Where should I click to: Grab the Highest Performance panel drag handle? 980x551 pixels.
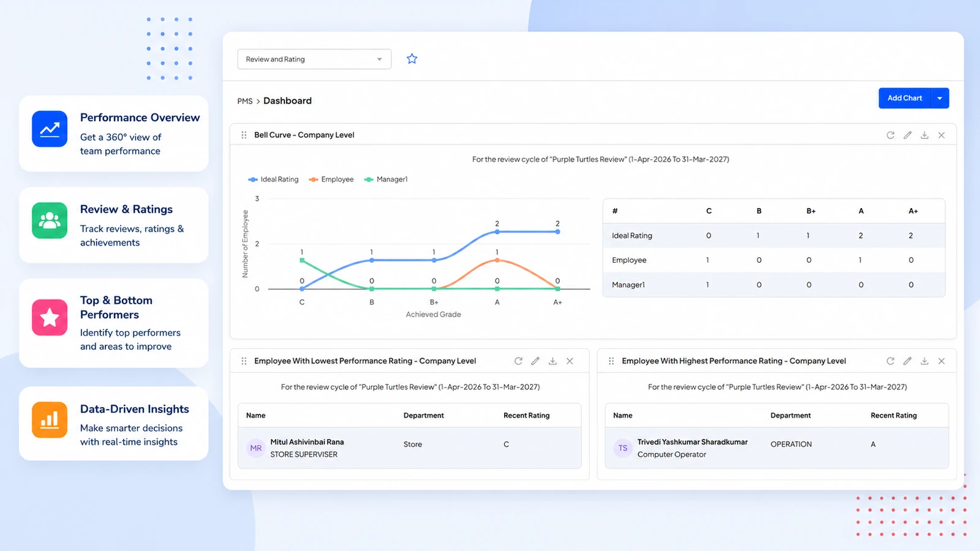[611, 361]
